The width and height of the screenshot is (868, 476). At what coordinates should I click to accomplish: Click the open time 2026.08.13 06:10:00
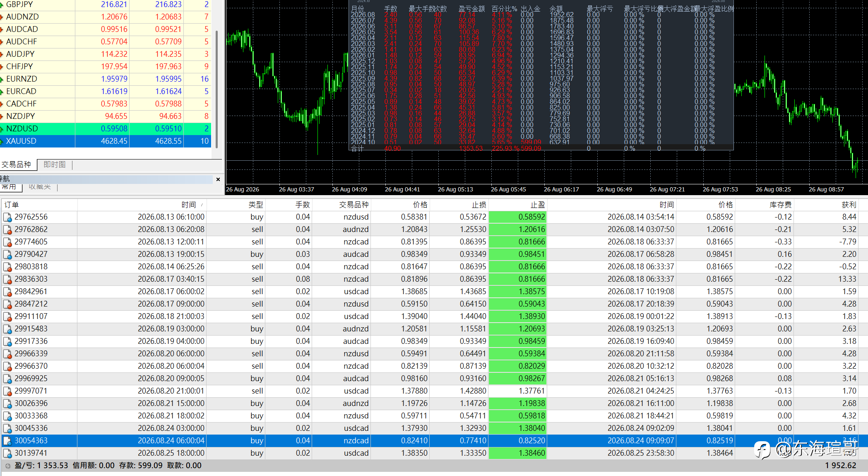click(171, 217)
